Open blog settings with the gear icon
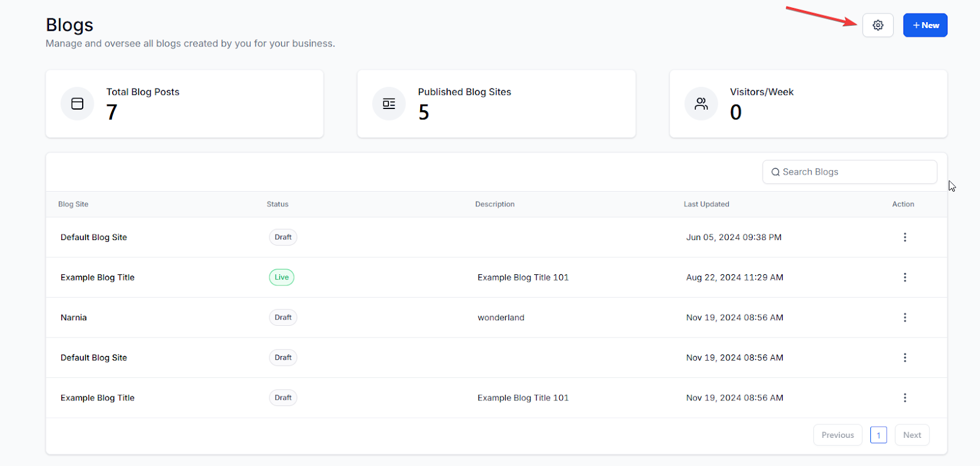The width and height of the screenshot is (980, 466). pyautogui.click(x=878, y=25)
